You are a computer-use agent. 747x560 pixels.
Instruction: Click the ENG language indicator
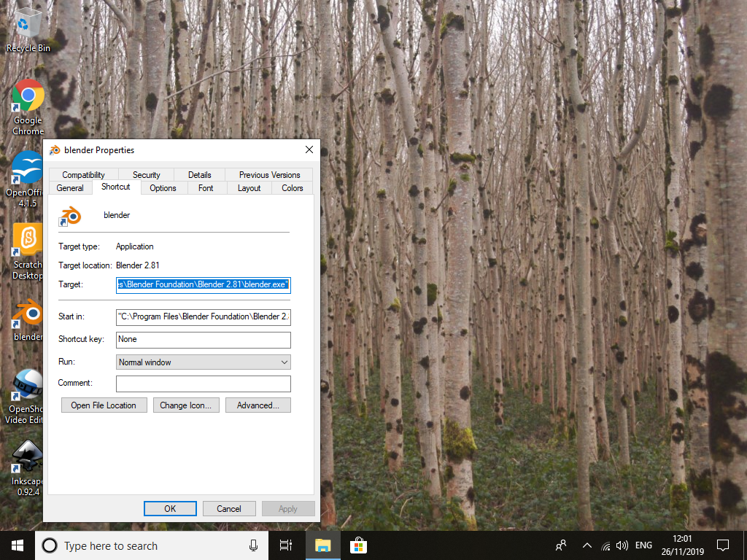pos(643,545)
